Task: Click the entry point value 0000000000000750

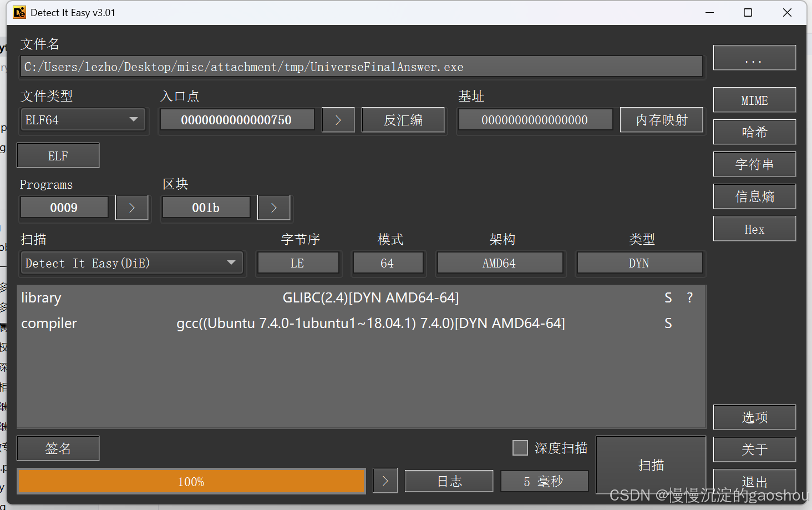Action: pyautogui.click(x=237, y=120)
